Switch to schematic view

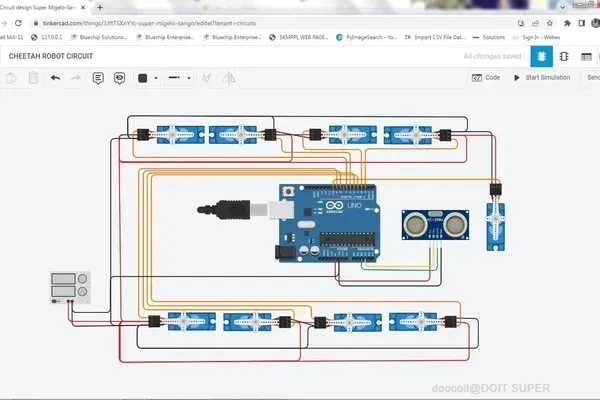click(x=564, y=57)
